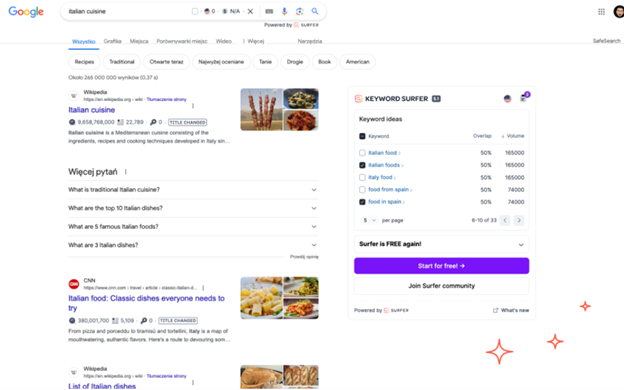Open the three-dot menu of the CNN result
Viewport: 624px width, 390px height.
point(203,288)
